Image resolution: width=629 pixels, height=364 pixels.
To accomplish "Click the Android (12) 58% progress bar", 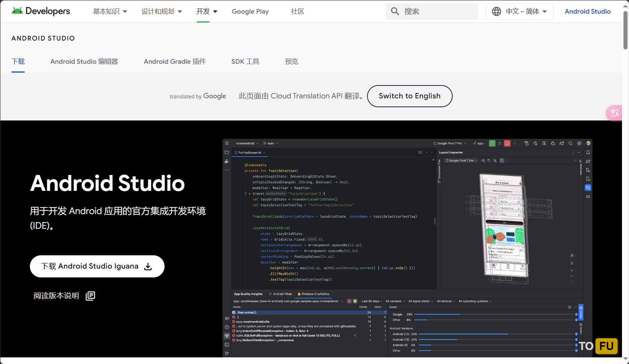I will tap(496, 334).
